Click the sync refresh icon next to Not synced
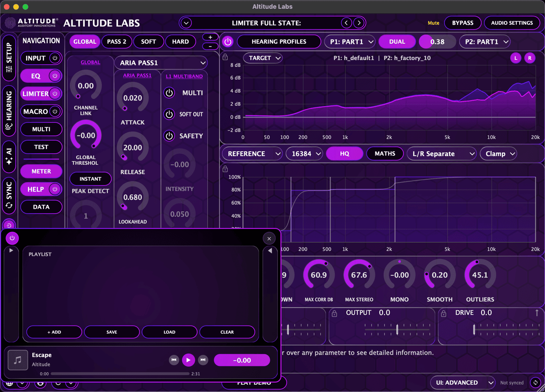The width and height of the screenshot is (545, 392). 535,382
